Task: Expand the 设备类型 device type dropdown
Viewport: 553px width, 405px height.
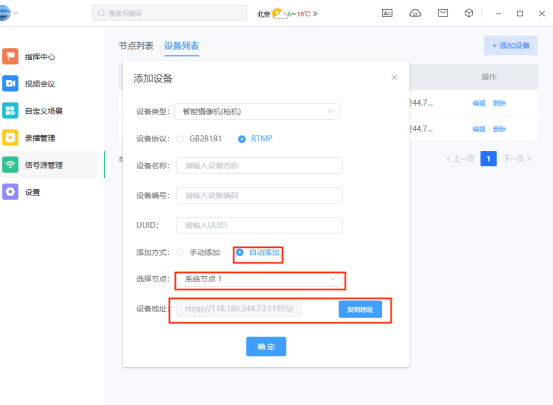Action: [257, 111]
